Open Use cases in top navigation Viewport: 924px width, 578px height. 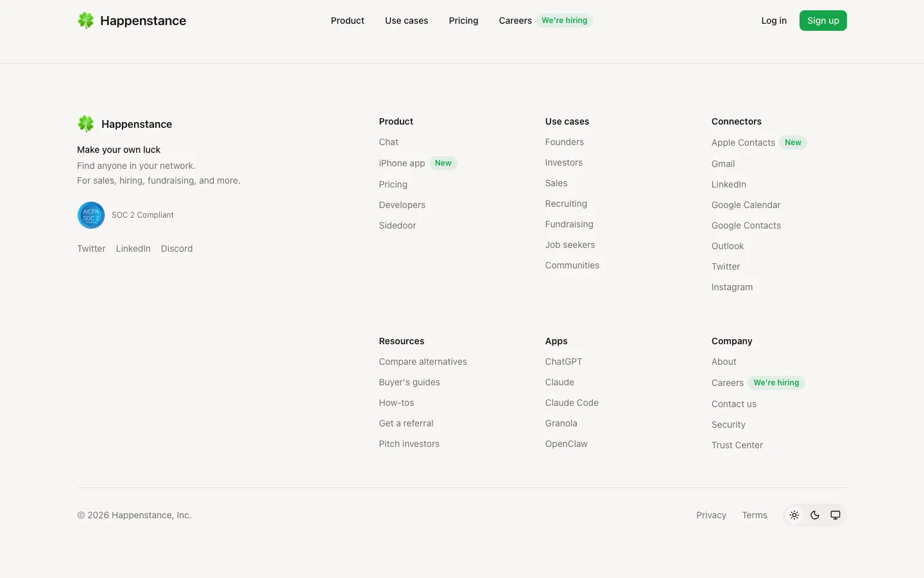pos(406,21)
